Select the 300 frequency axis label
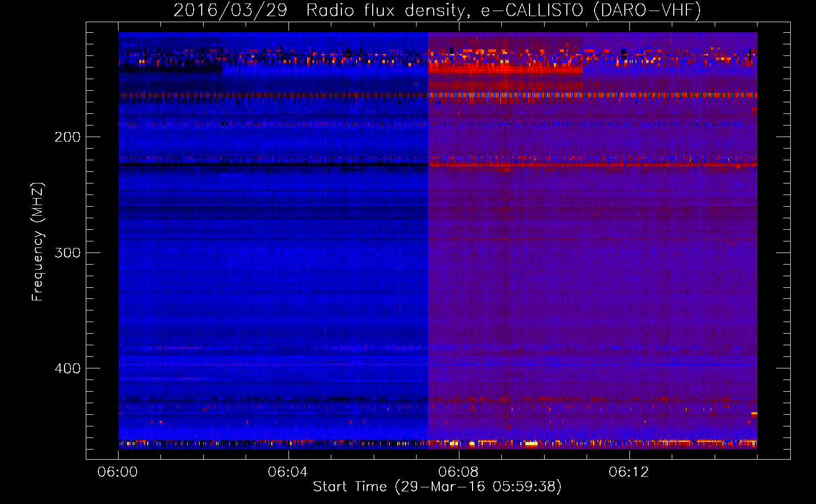The height and width of the screenshot is (504, 816). tap(68, 253)
